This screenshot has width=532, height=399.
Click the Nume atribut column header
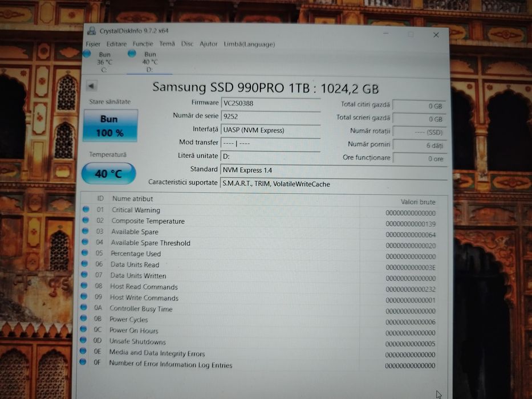click(x=133, y=199)
